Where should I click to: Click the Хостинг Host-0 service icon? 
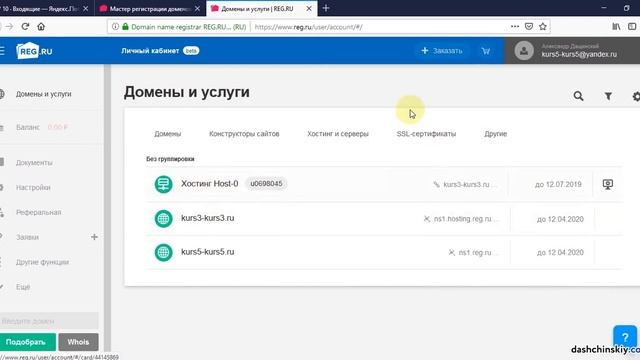(x=163, y=184)
